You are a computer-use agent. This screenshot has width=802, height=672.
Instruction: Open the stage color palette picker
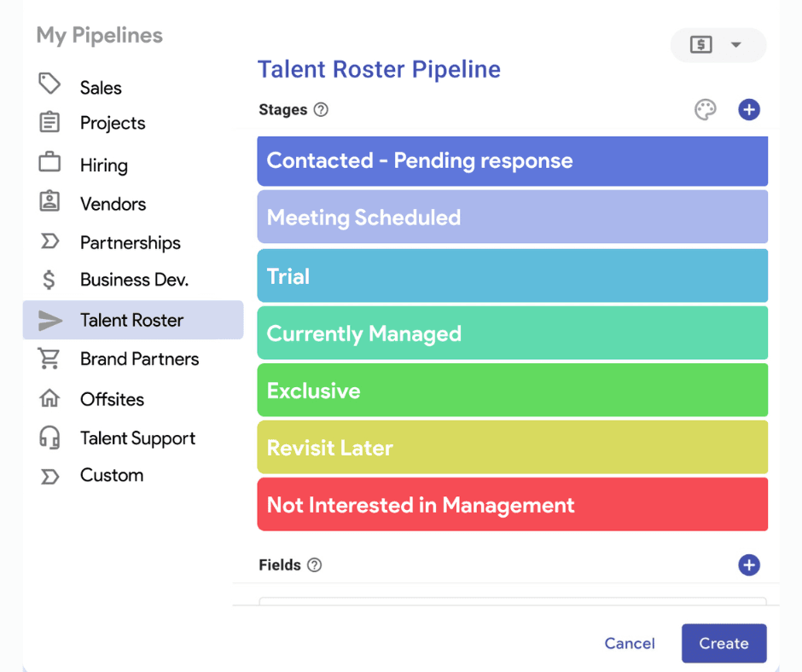tap(705, 109)
